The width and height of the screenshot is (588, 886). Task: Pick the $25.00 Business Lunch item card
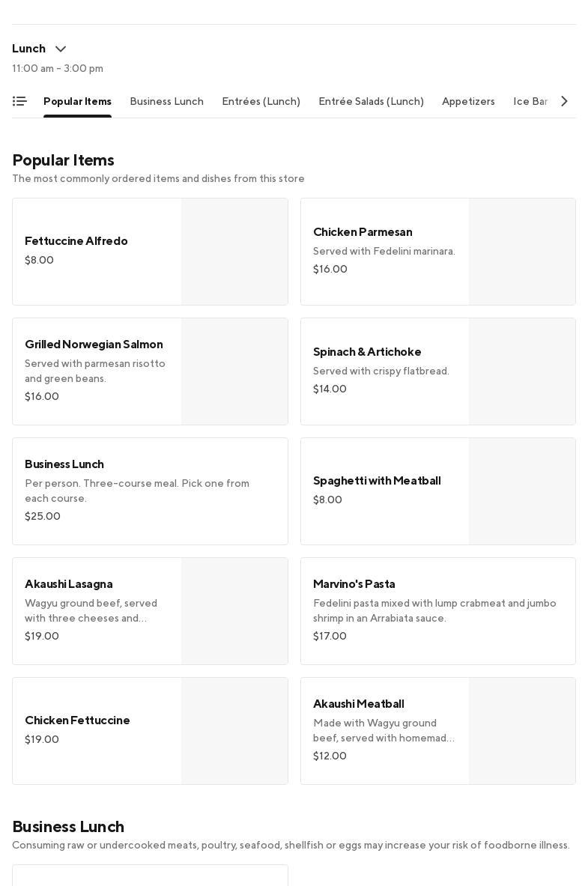pyautogui.click(x=150, y=491)
